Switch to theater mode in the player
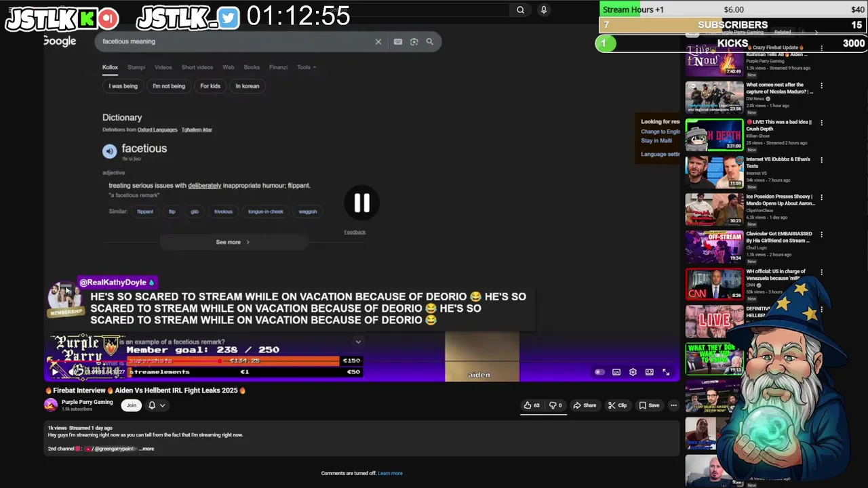This screenshot has height=488, width=868. (650, 372)
